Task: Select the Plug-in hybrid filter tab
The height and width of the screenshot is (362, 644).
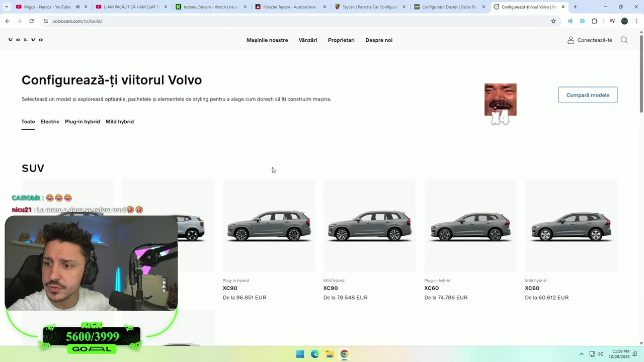Action: pyautogui.click(x=83, y=122)
